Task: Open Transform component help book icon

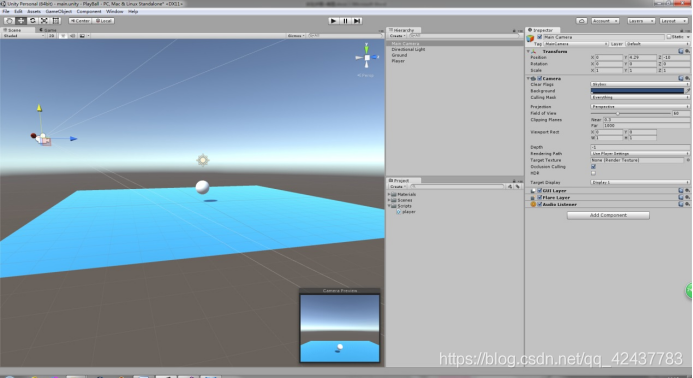Action: [x=681, y=51]
